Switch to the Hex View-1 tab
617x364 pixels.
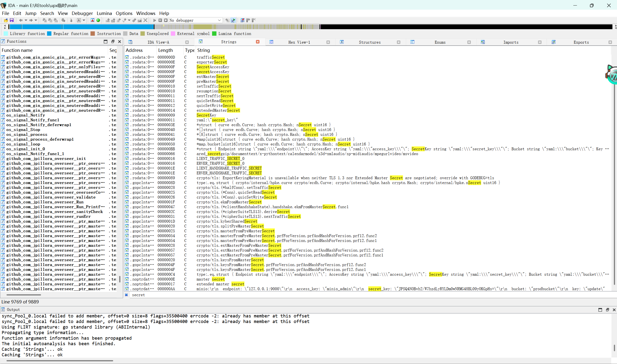(299, 42)
